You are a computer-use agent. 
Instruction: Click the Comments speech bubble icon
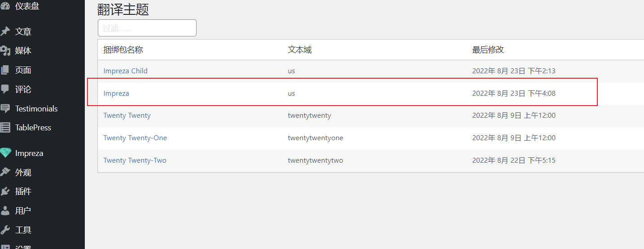click(5, 89)
